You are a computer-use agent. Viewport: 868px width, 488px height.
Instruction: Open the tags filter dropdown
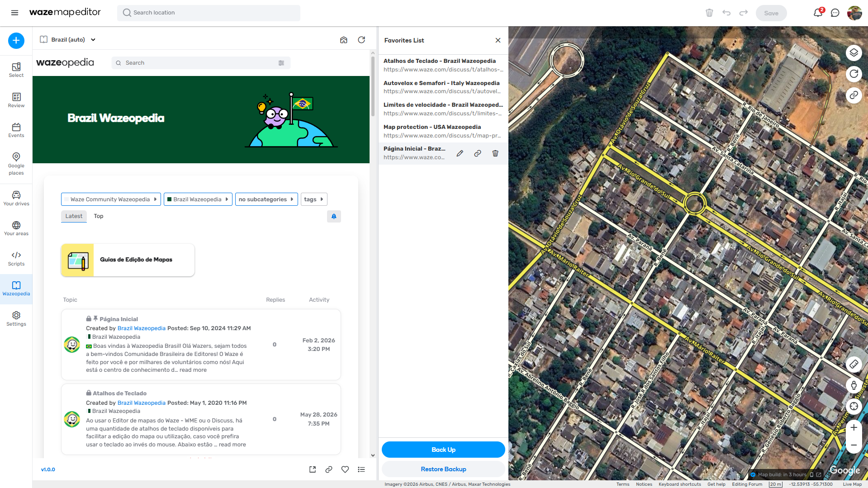[314, 199]
